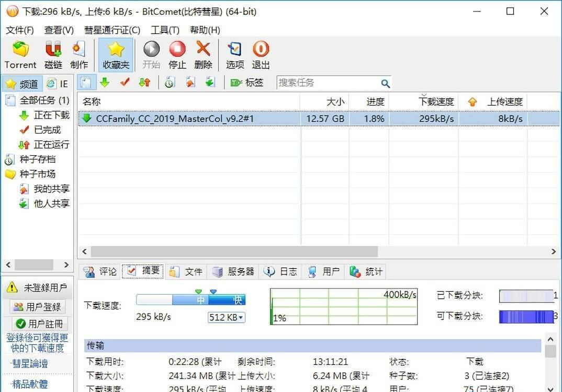
Task: Open the 512 KB speed dropdown
Action: point(226,318)
